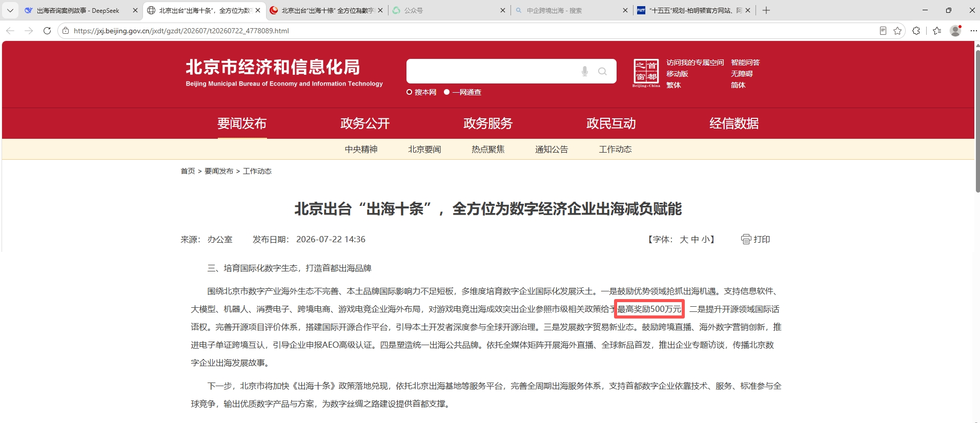
Task: View site information lock icon
Action: click(x=65, y=31)
